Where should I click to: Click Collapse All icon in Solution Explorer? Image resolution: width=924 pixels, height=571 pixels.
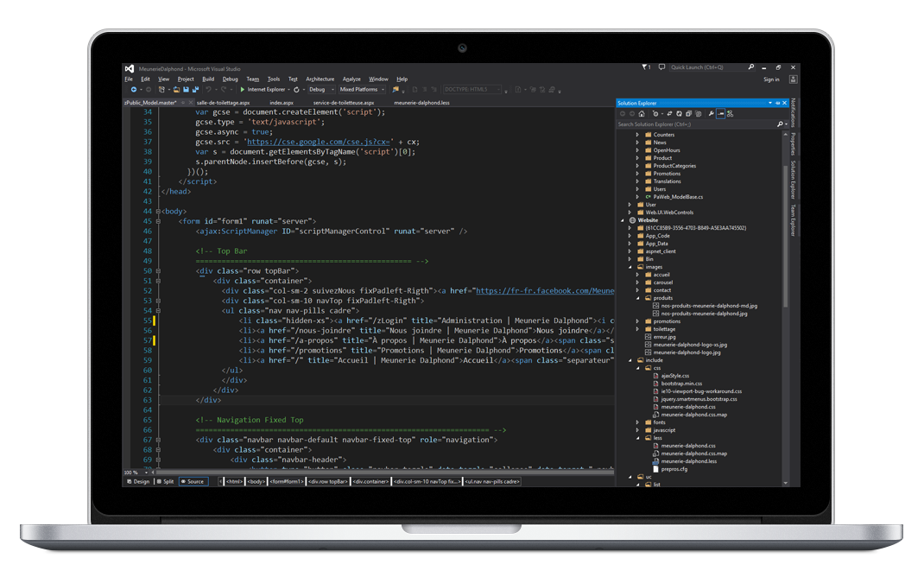pos(688,114)
